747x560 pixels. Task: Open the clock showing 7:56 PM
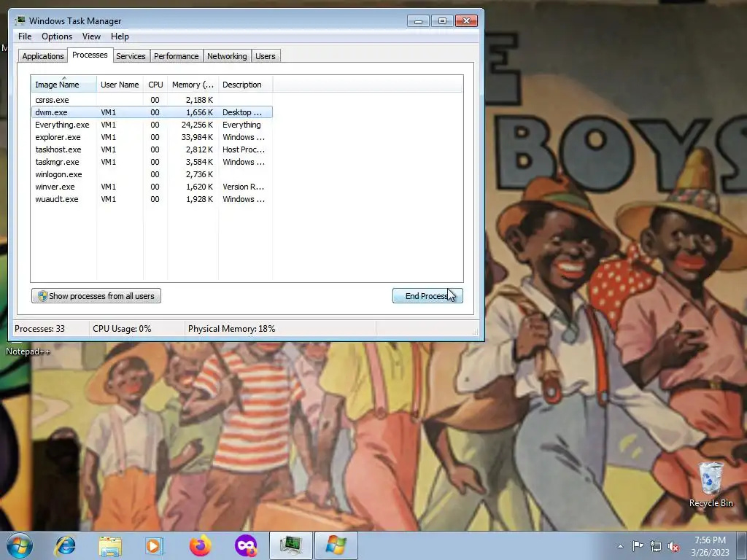(x=710, y=546)
